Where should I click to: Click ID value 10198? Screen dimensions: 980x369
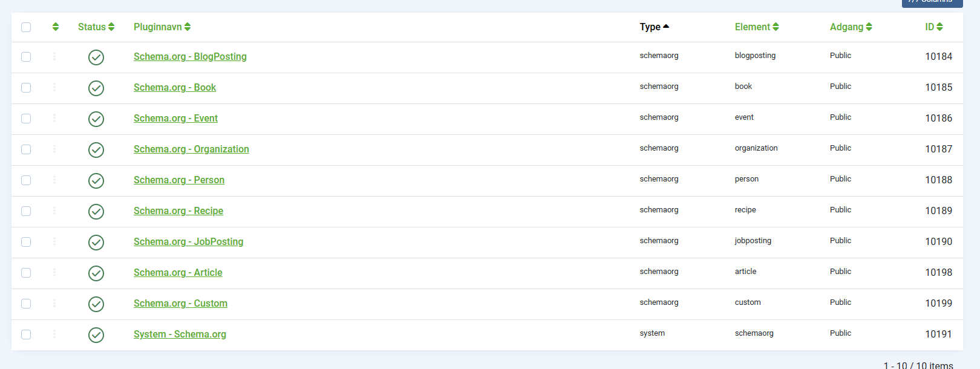click(938, 272)
